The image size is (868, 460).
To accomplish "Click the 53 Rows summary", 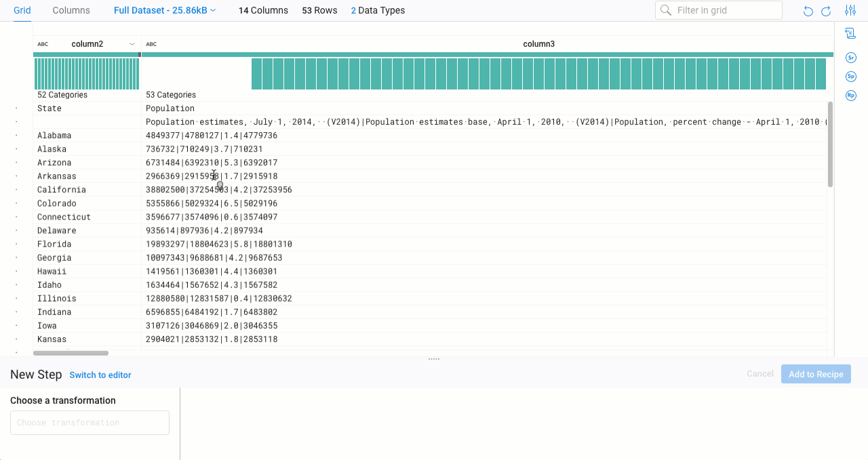I will pyautogui.click(x=319, y=10).
